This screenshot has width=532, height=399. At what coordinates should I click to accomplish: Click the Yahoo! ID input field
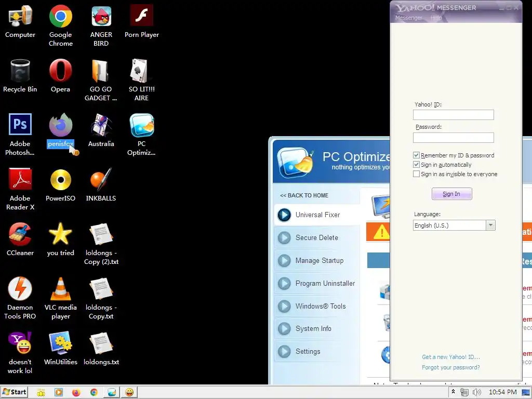(453, 115)
